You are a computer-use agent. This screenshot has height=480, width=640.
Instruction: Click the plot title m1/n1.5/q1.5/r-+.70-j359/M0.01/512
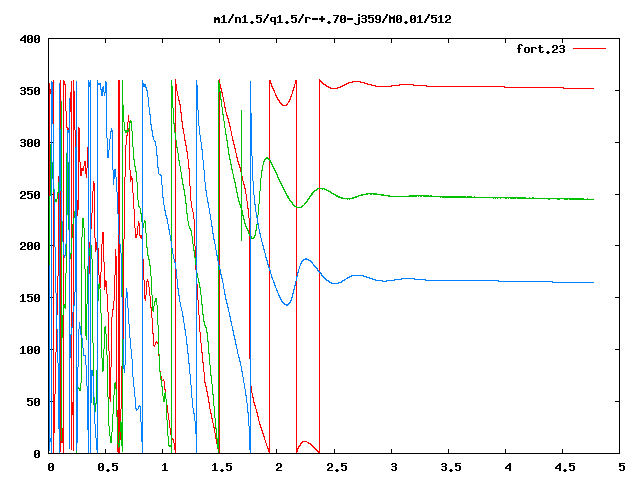click(333, 19)
